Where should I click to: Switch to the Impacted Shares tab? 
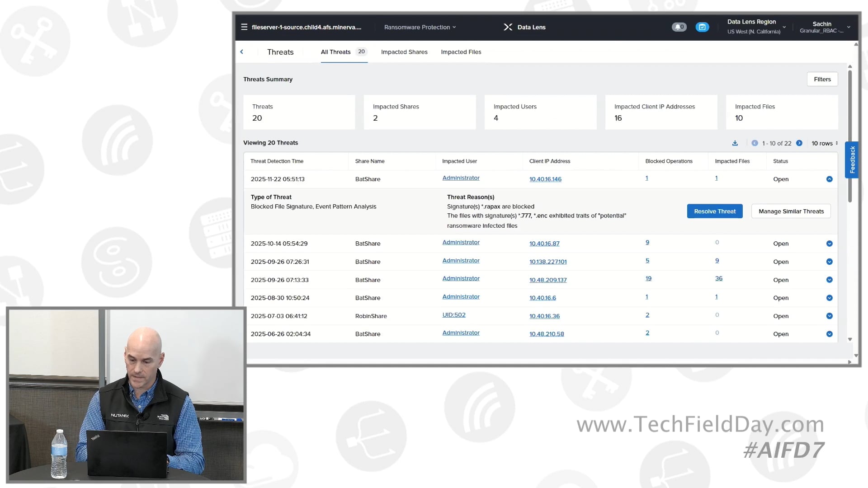(404, 52)
